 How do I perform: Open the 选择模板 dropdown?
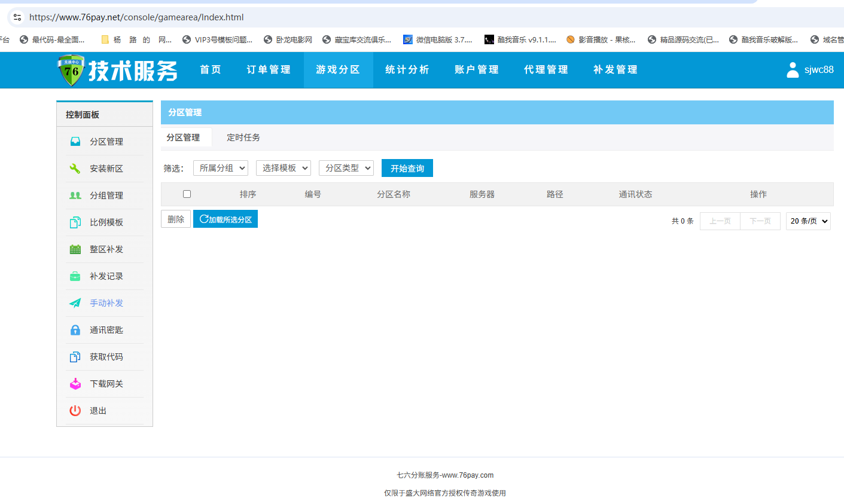pyautogui.click(x=284, y=168)
